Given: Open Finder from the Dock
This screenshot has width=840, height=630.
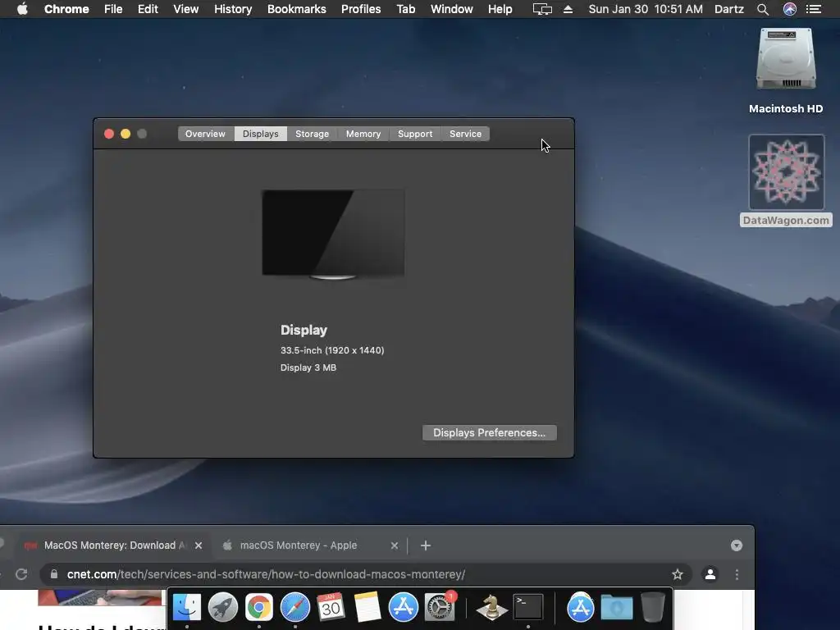Looking at the screenshot, I should click(x=186, y=608).
